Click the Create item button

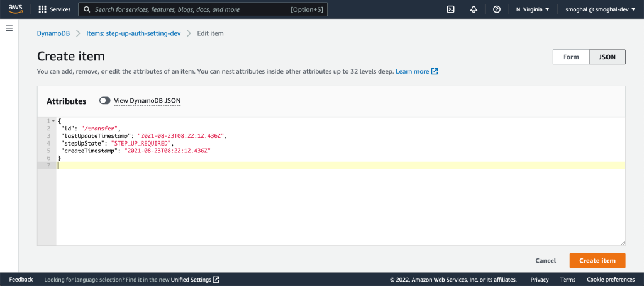pos(597,260)
